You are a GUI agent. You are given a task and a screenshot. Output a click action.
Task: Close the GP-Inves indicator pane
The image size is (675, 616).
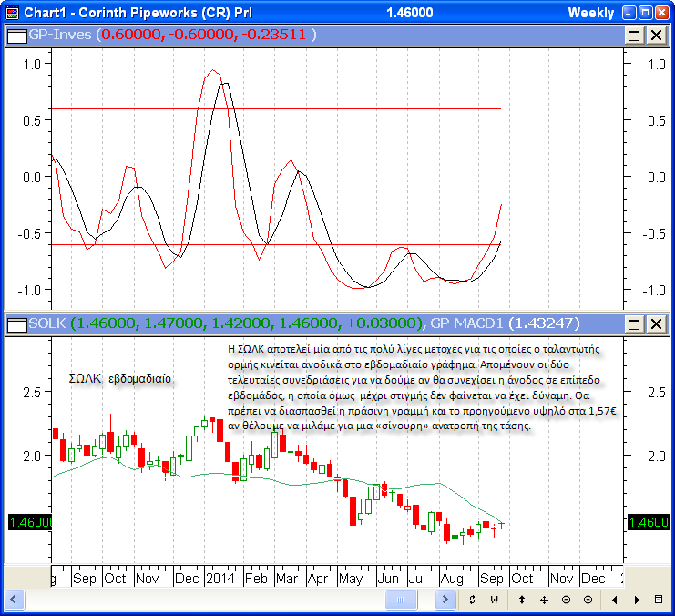655,35
